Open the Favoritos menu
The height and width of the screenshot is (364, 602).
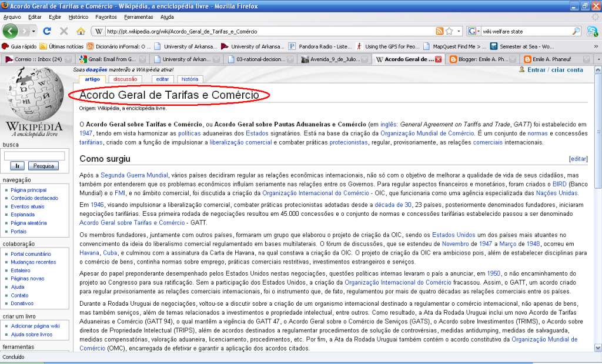point(106,17)
